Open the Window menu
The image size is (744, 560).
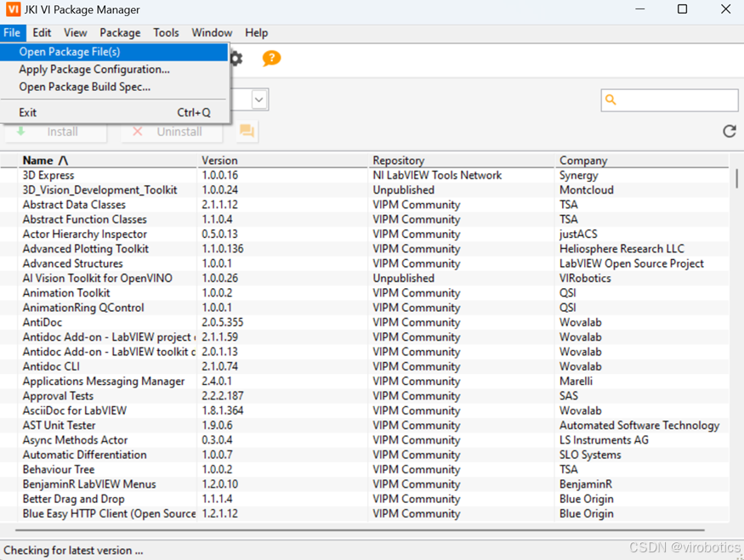(212, 33)
